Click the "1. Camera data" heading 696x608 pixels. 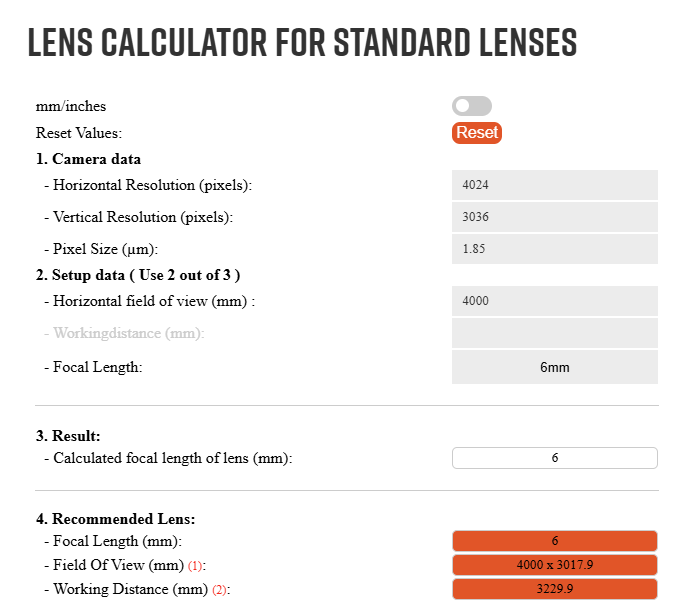88,159
